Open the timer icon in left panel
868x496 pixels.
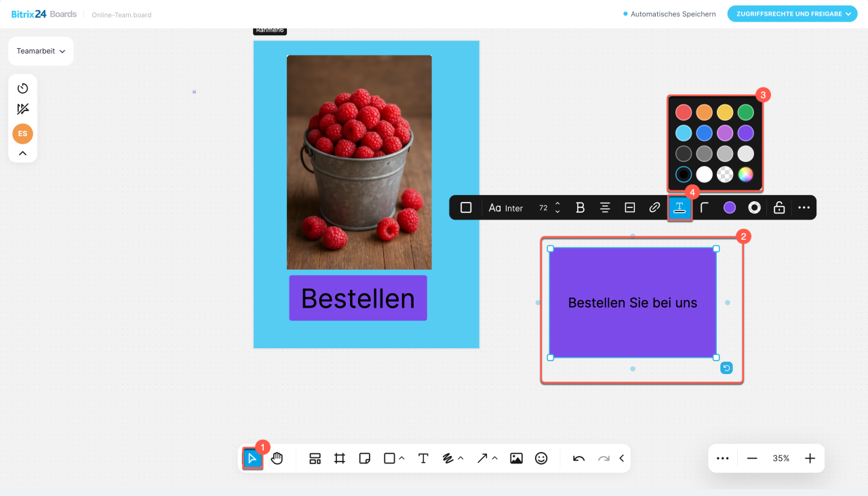click(22, 88)
